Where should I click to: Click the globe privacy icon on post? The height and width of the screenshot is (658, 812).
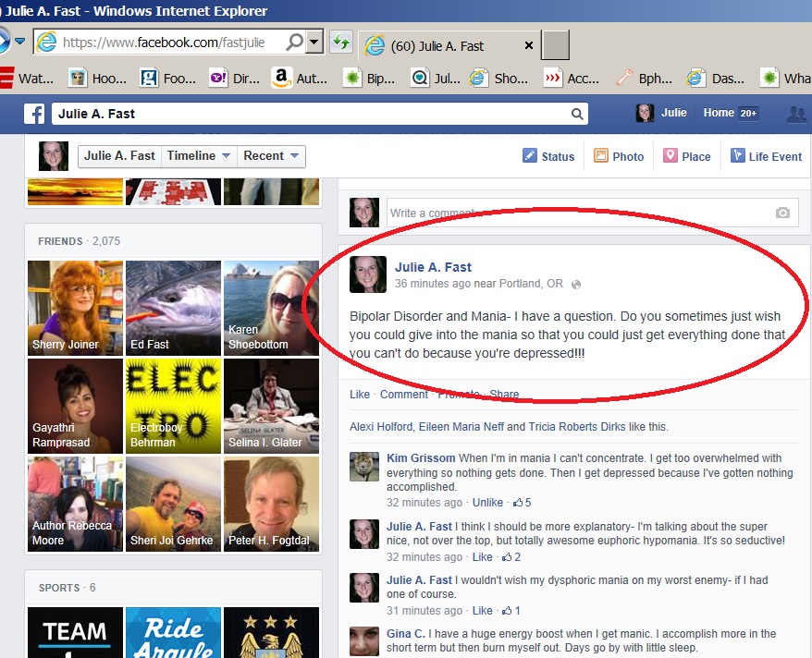click(576, 284)
